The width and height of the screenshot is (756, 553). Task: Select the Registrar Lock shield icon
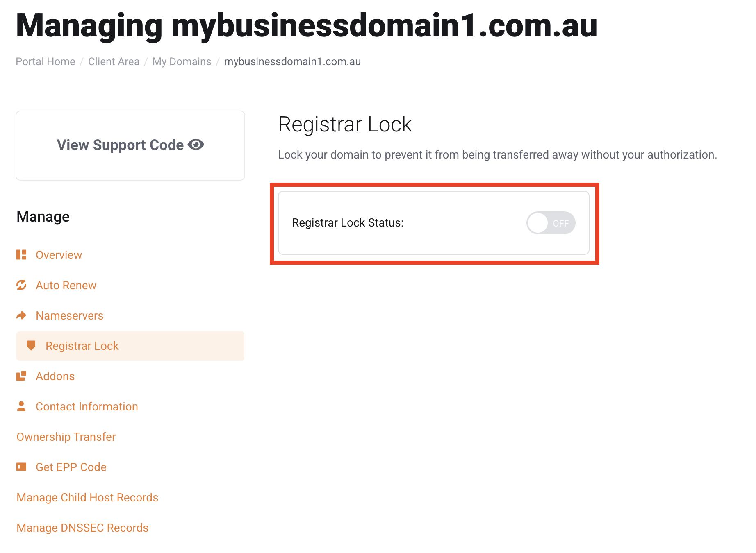31,346
